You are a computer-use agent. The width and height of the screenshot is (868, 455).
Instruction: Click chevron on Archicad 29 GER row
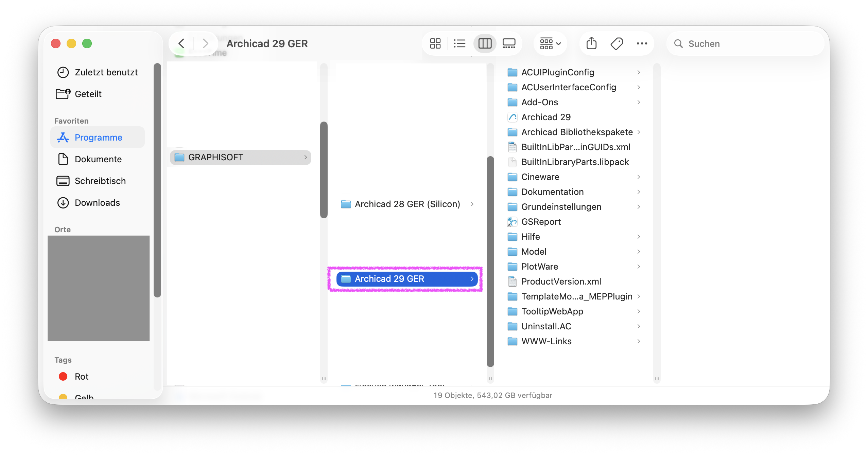tap(472, 279)
